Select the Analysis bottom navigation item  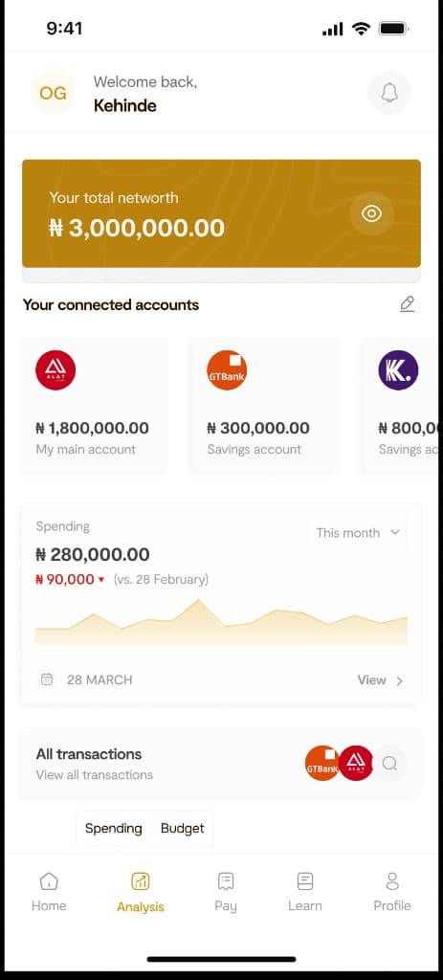141,893
